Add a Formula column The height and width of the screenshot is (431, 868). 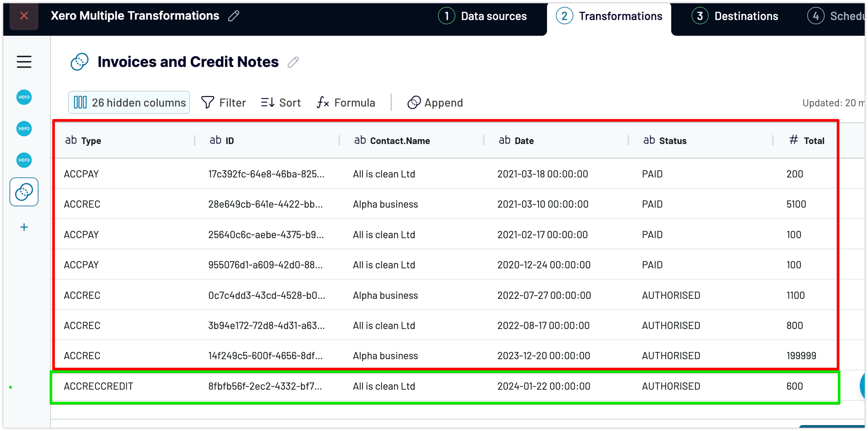click(346, 102)
